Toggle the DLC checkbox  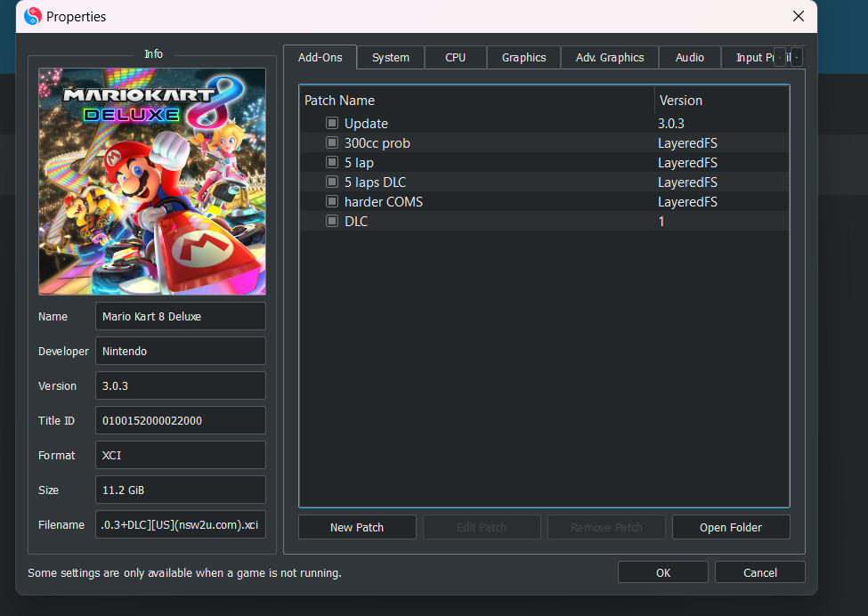tap(331, 221)
